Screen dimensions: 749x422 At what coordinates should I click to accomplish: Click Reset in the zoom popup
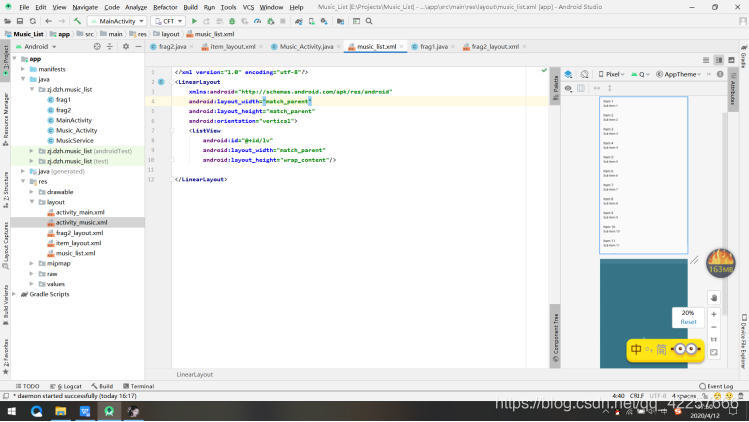pos(688,322)
